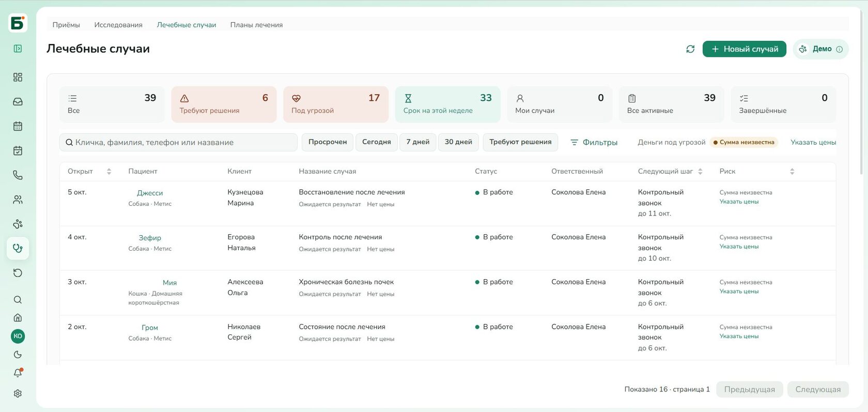
Task: Open the calendar with checkmark icon
Action: [18, 150]
